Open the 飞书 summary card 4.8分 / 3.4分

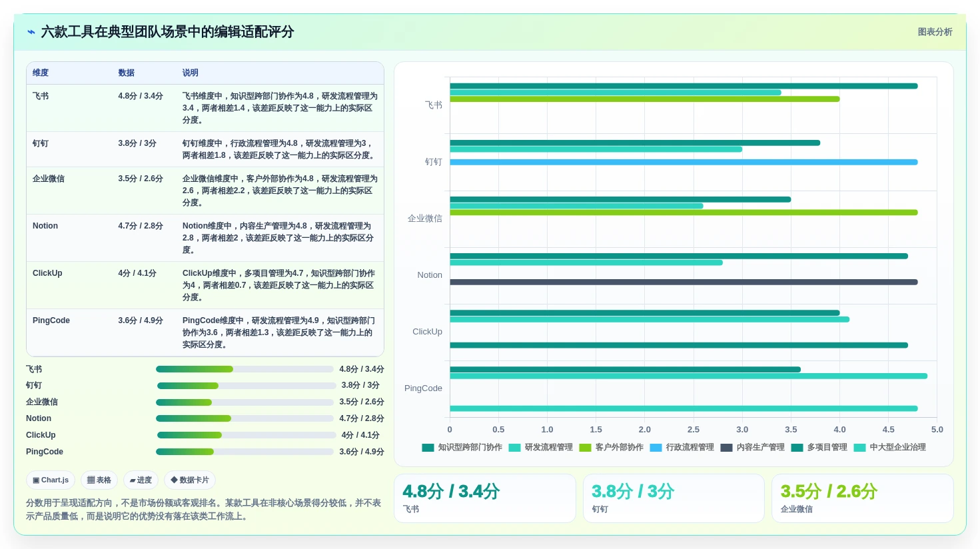click(485, 498)
